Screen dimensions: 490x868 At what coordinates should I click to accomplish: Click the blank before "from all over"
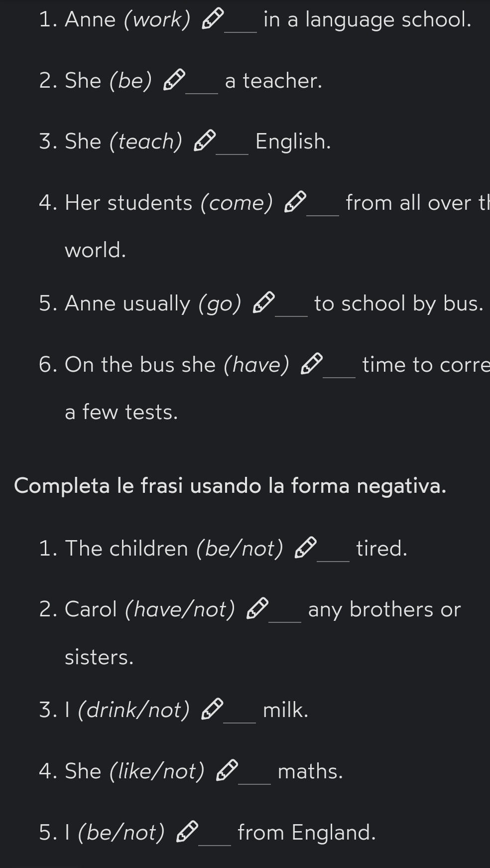point(323,208)
